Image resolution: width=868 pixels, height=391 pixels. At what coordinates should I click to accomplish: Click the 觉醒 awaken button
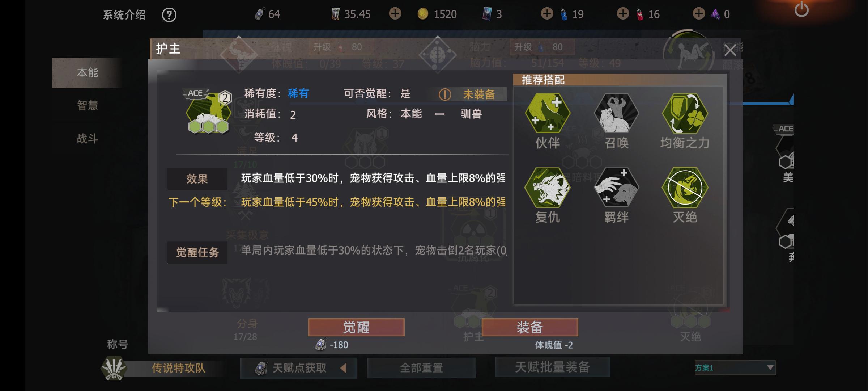point(356,327)
